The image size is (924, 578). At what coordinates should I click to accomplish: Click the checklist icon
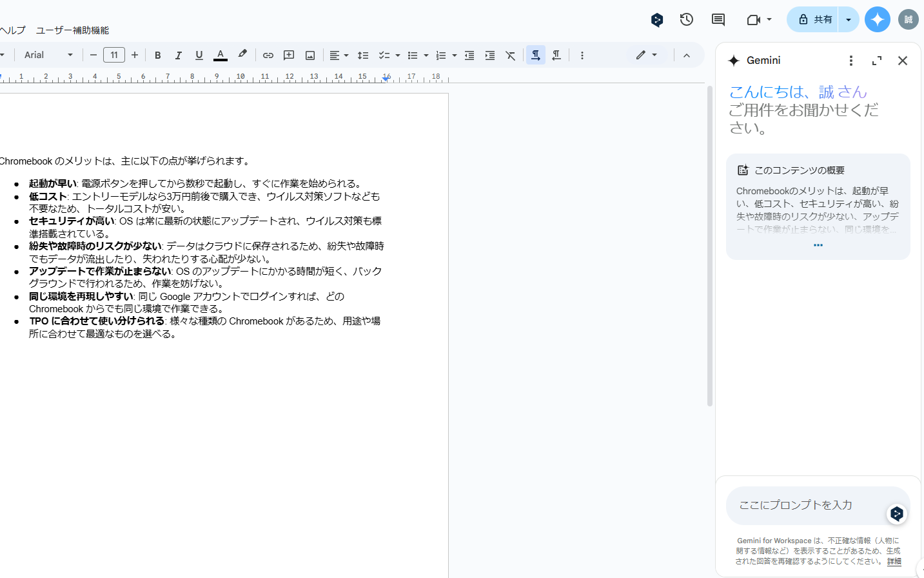(x=384, y=55)
